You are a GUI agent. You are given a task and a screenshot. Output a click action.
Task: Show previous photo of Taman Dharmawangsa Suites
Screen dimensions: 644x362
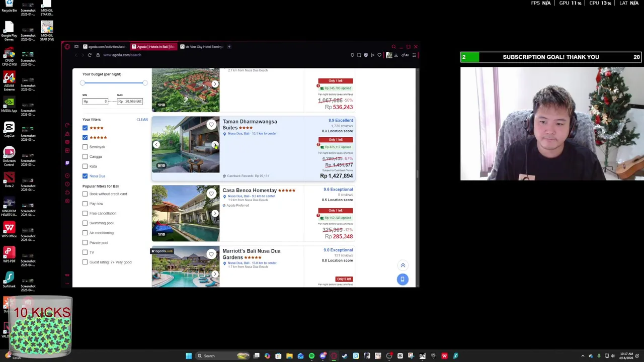[156, 145]
